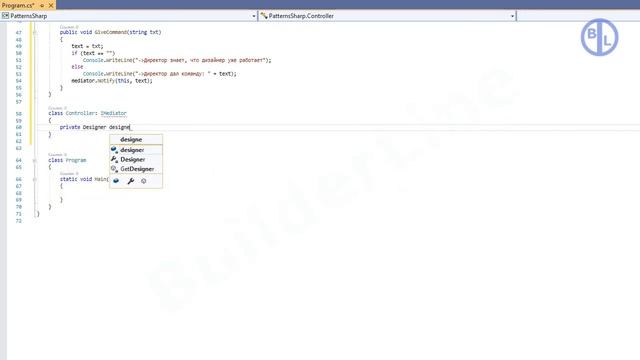Open references CodeLens above Main method
This screenshot has width=640, height=360.
69,173
